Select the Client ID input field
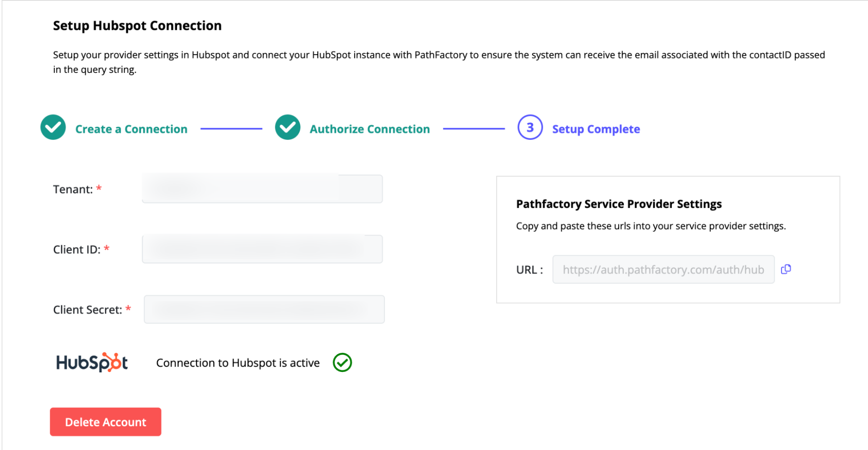The height and width of the screenshot is (450, 868). coord(261,249)
